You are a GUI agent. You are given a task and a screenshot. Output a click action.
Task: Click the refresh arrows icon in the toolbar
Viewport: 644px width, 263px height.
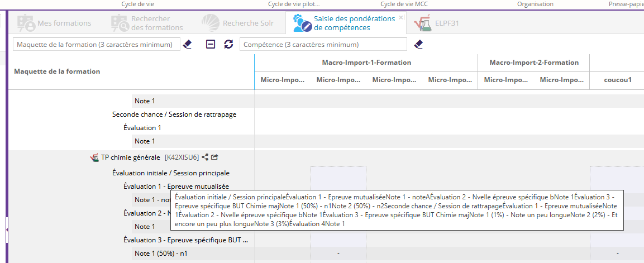tap(228, 44)
